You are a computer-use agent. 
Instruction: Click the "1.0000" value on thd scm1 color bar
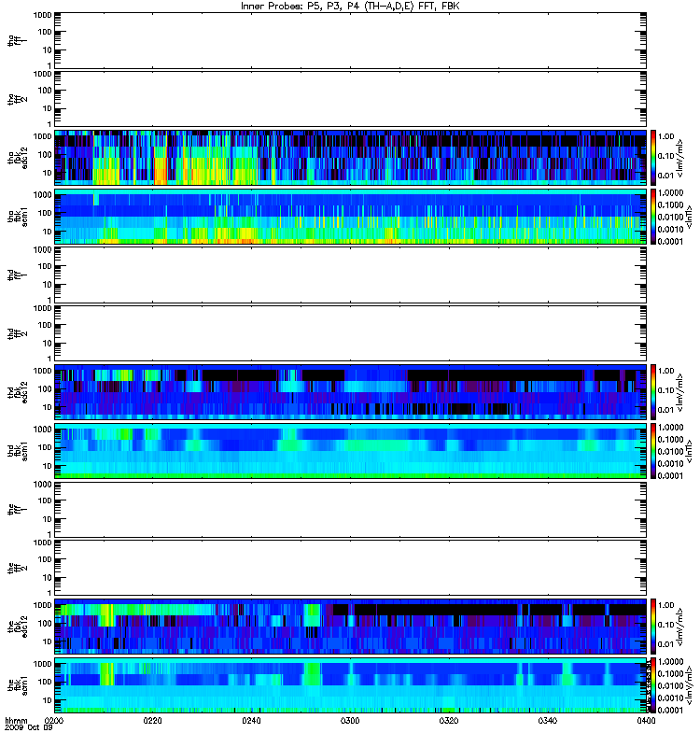670,428
